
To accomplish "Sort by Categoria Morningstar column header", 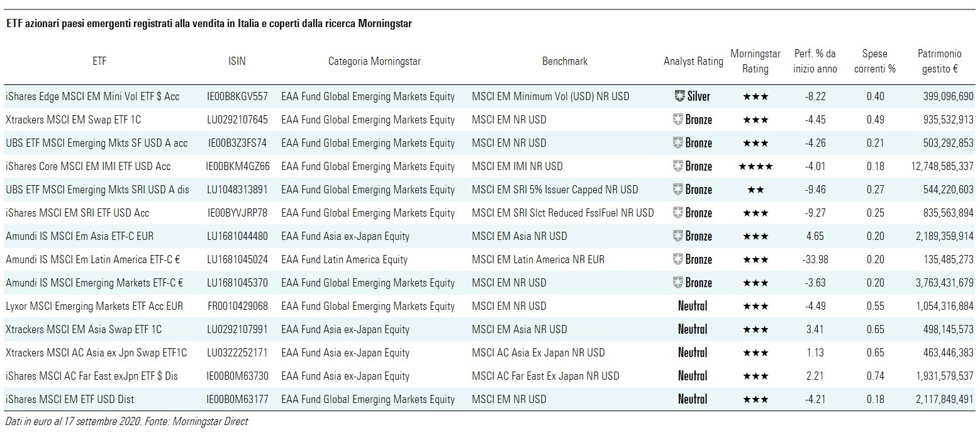I will tap(374, 61).
